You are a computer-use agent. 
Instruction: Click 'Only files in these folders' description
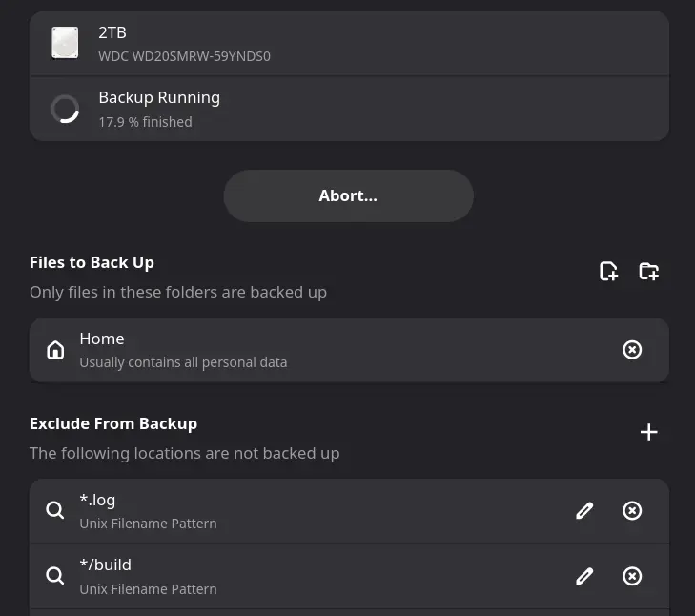click(178, 292)
